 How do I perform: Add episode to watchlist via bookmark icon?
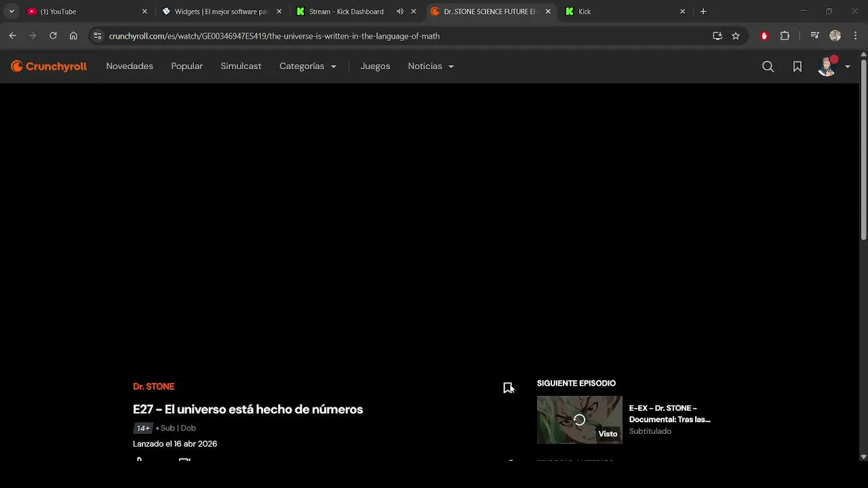point(508,388)
